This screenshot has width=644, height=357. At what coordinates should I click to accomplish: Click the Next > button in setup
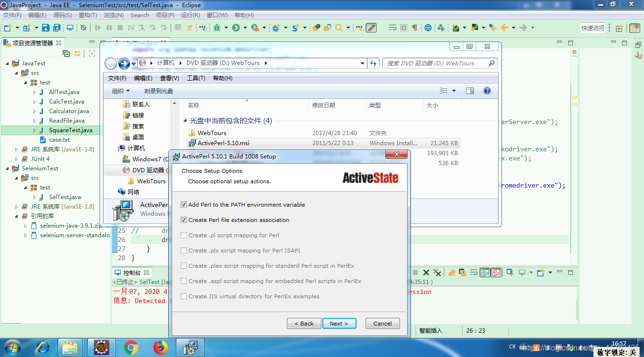[x=339, y=324]
